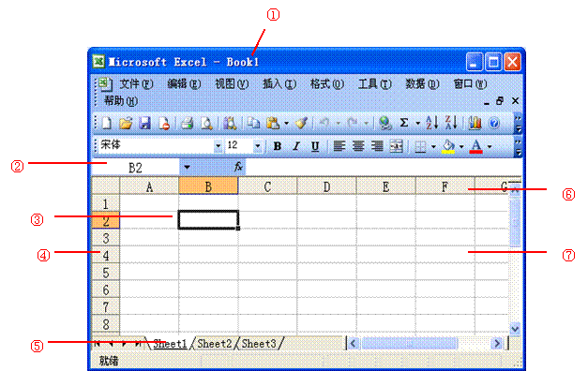Screen dimensions: 588x371
Task: Open the 文件 menu
Action: point(136,84)
